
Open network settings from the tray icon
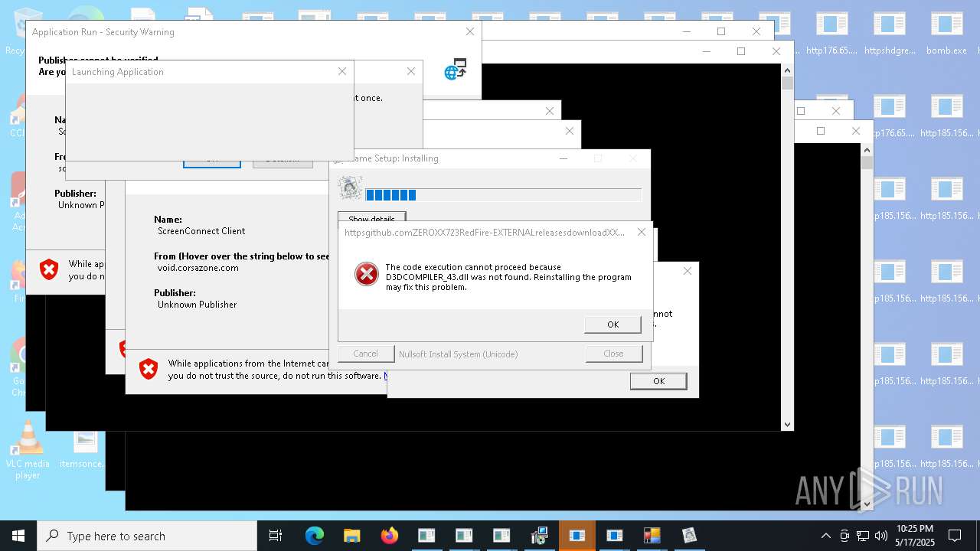click(x=863, y=536)
